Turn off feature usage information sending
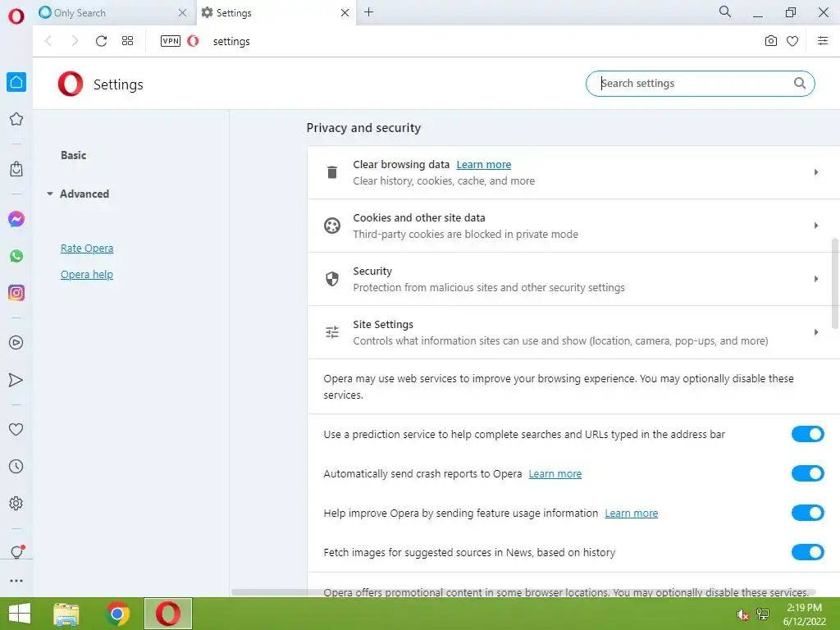This screenshot has height=630, width=840. click(807, 513)
